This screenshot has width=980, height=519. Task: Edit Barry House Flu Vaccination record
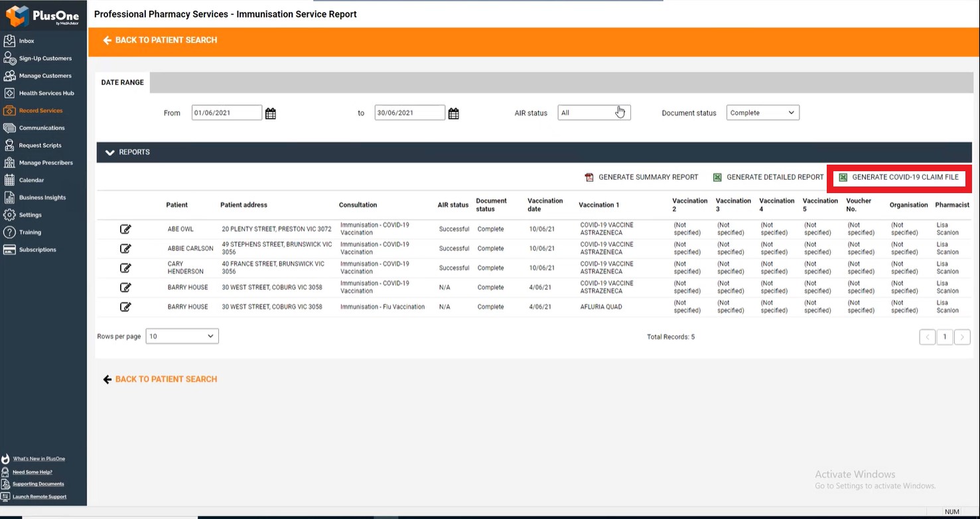point(125,307)
